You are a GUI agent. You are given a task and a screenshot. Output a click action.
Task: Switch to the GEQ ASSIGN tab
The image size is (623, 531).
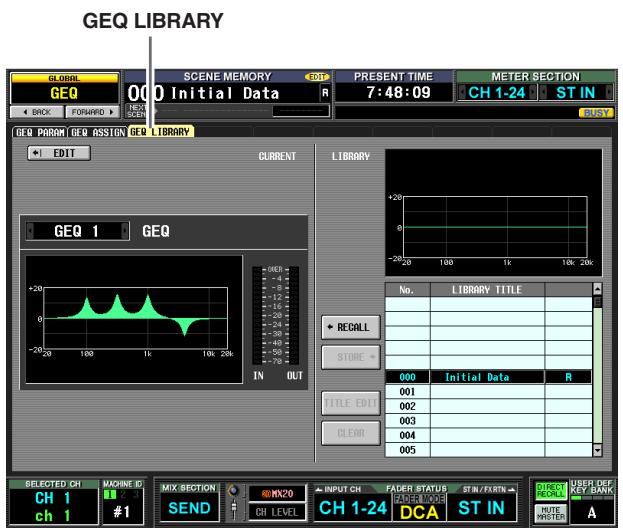pos(98,132)
